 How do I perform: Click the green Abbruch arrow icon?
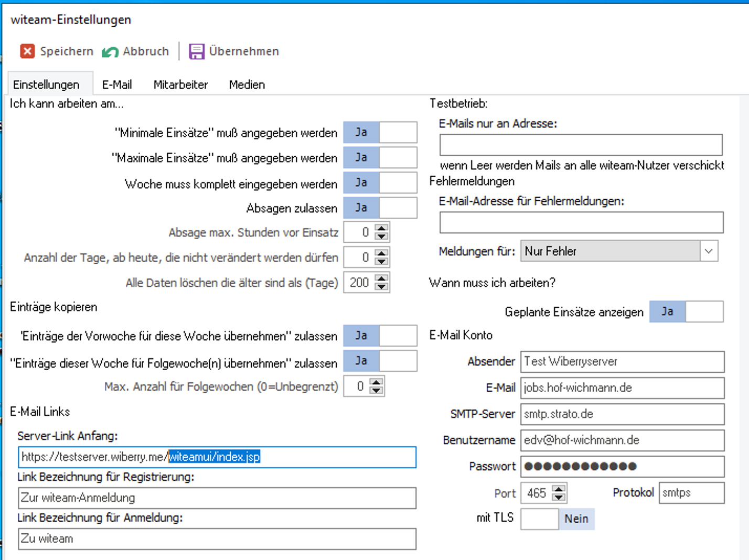tap(110, 51)
